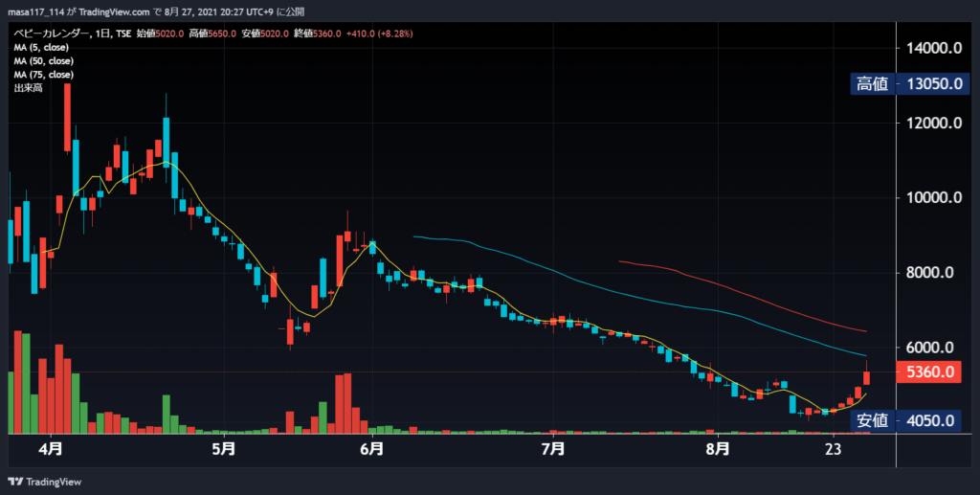980x495 pixels.
Task: Click the 安値 4050.0 price label
Action: coord(905,420)
